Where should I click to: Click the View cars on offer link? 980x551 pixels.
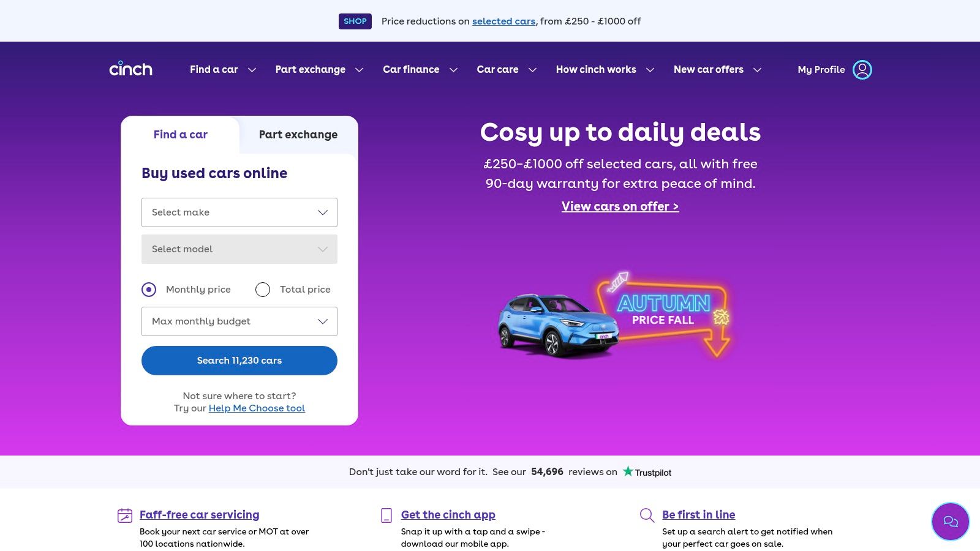[620, 206]
